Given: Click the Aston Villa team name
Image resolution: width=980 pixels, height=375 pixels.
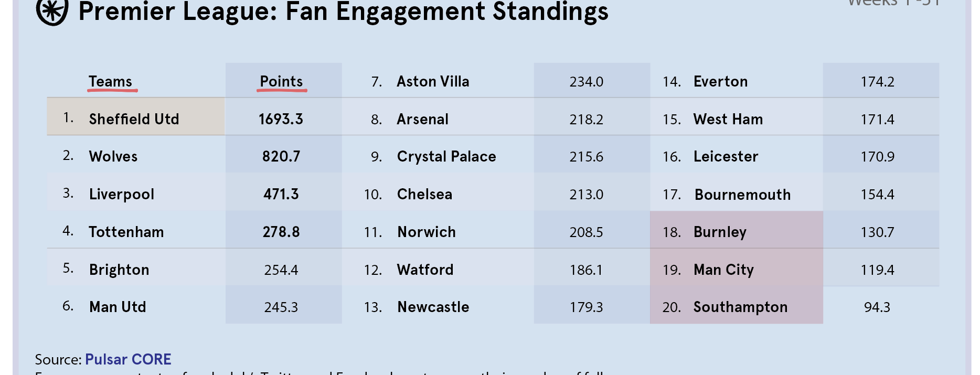Looking at the screenshot, I should pyautogui.click(x=433, y=82).
